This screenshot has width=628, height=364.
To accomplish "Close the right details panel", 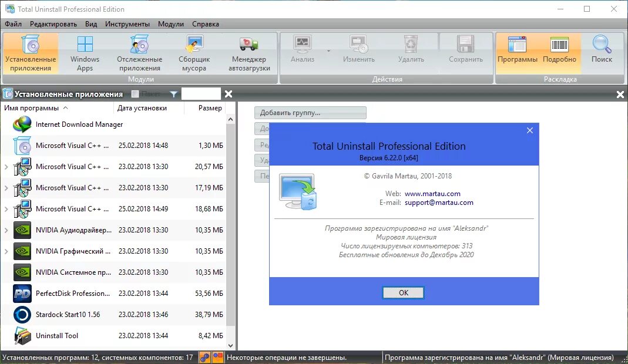I will (620, 95).
